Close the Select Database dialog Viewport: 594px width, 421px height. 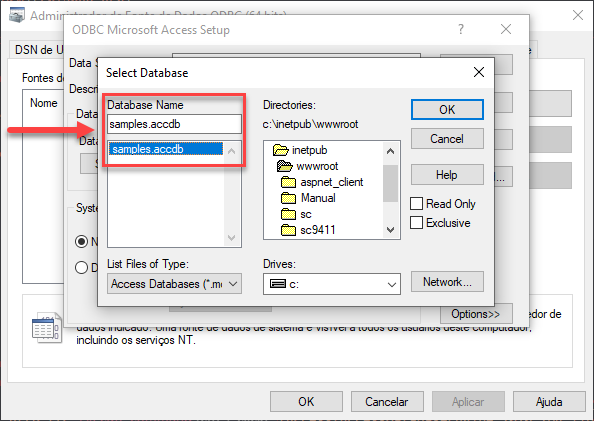tap(479, 72)
